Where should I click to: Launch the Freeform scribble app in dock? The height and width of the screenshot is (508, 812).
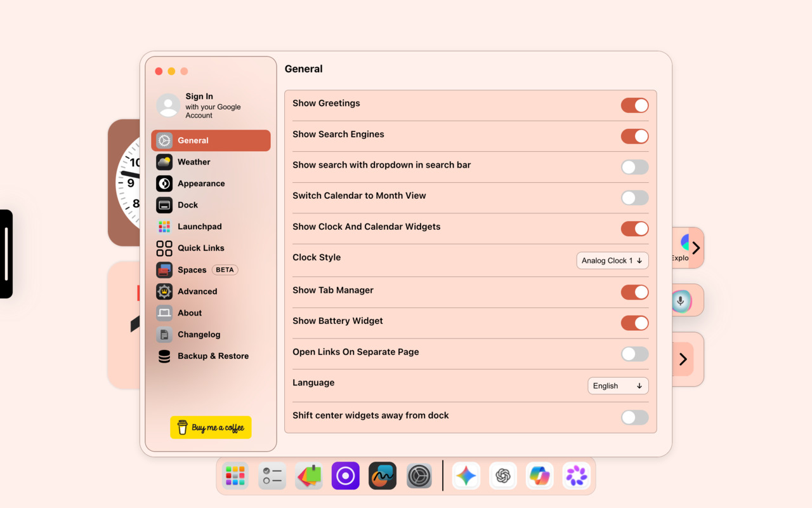(x=383, y=476)
